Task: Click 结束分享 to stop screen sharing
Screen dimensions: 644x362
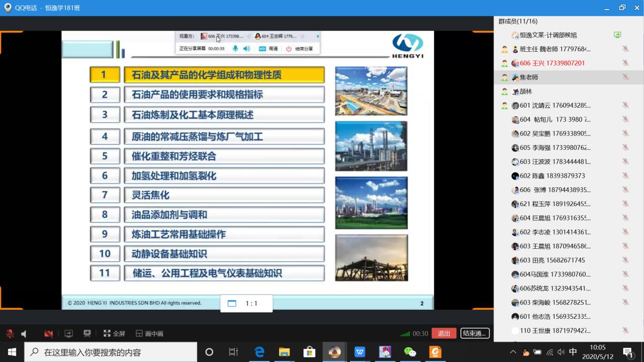Action: [299, 49]
